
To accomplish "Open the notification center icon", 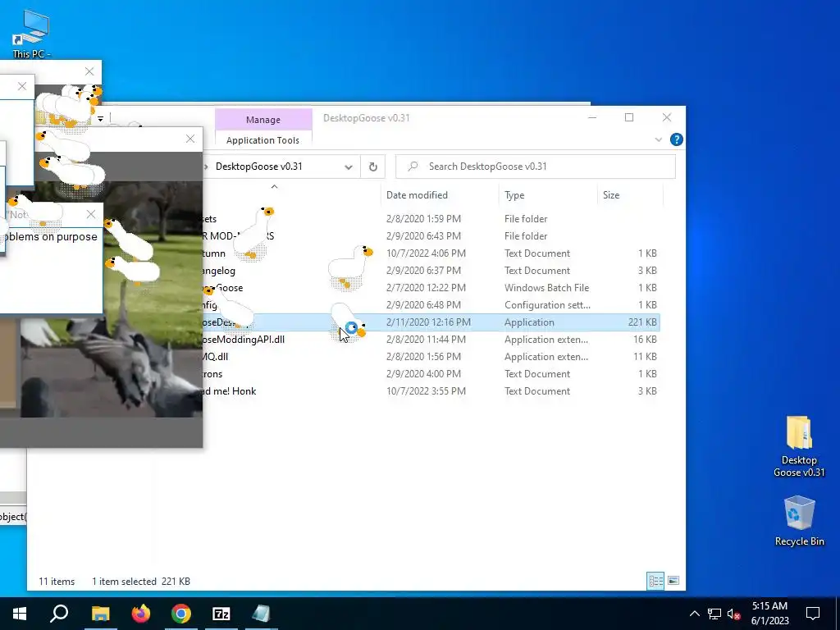I will coord(813,614).
